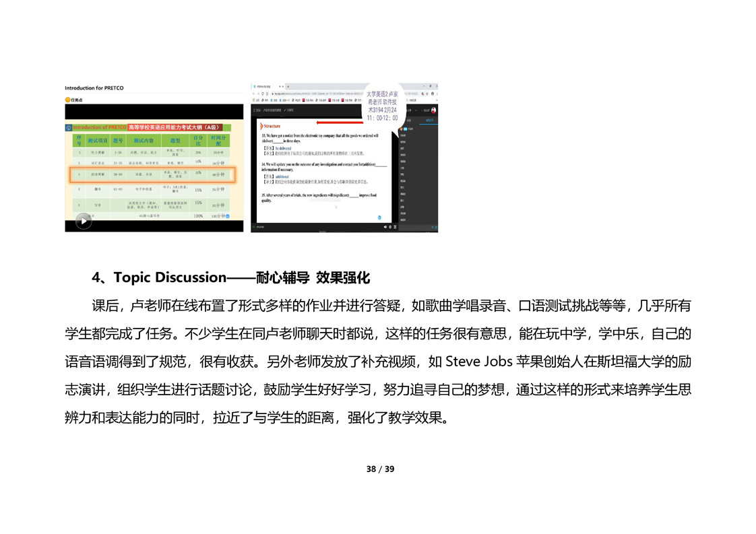Click the user avatar in the live class window

(x=433, y=110)
